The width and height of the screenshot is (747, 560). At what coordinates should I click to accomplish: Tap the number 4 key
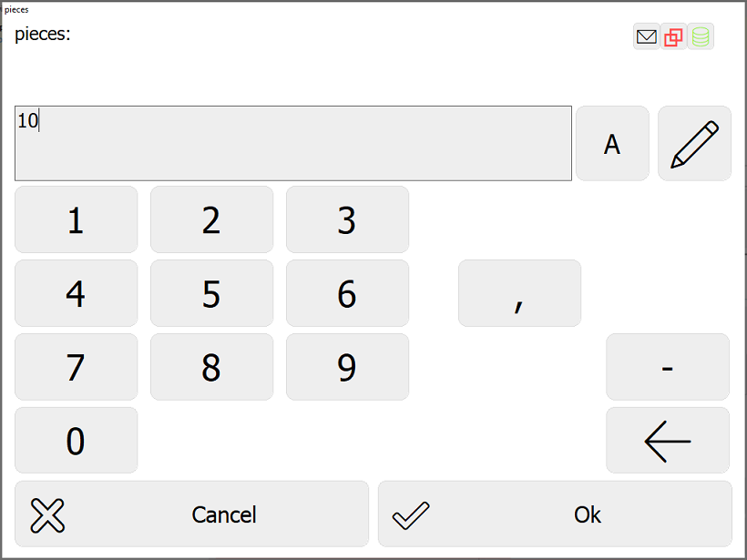77,293
